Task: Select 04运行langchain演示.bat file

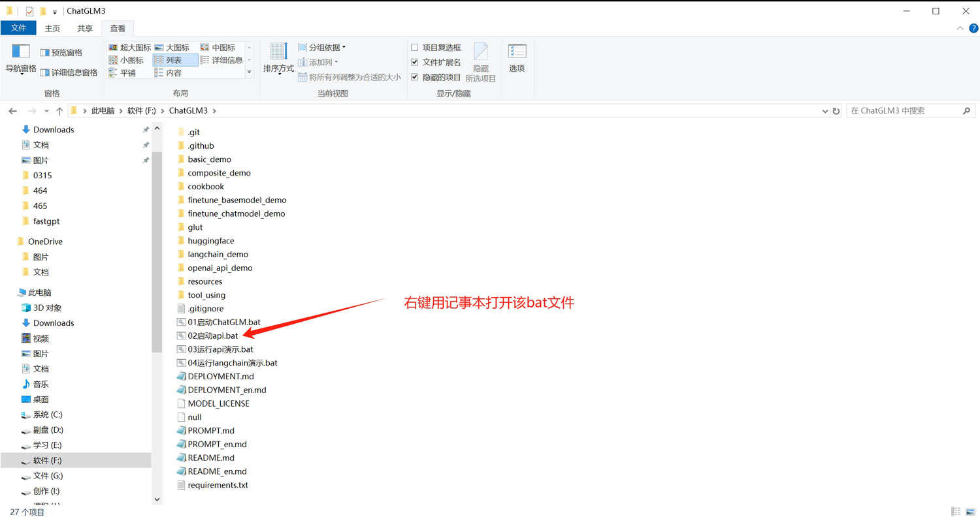Action: 227,363
